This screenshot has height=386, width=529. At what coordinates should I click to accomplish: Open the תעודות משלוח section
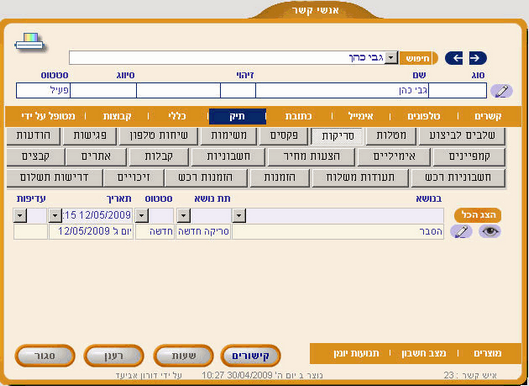360,178
